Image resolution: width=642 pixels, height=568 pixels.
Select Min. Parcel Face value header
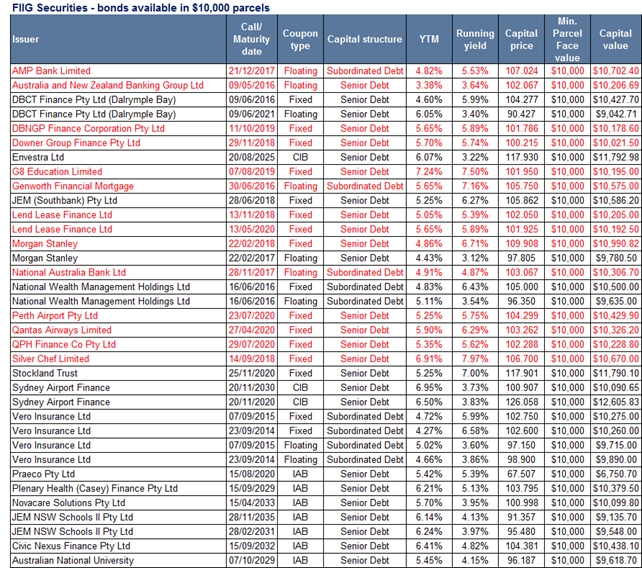[x=567, y=39]
